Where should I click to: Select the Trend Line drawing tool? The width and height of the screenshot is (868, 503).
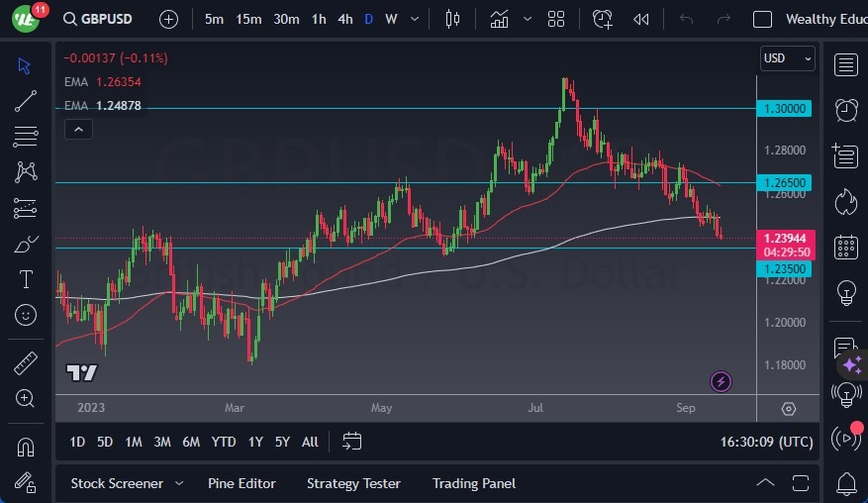26,101
